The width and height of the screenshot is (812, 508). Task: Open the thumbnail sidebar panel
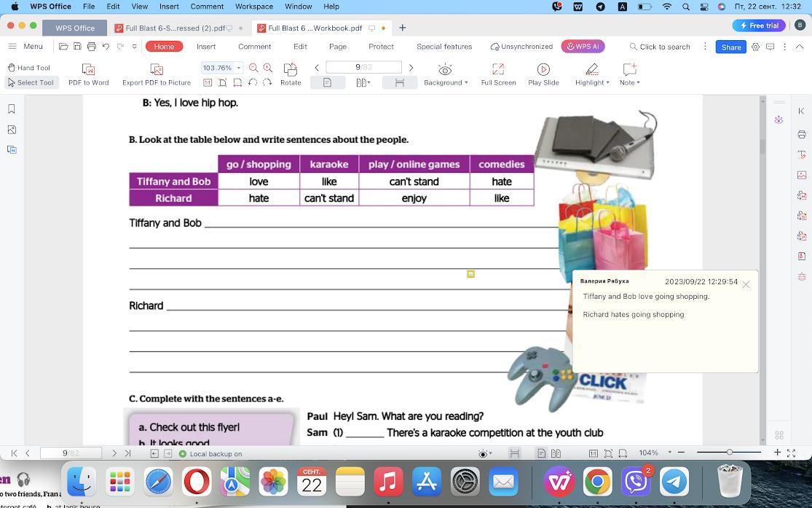click(x=12, y=130)
